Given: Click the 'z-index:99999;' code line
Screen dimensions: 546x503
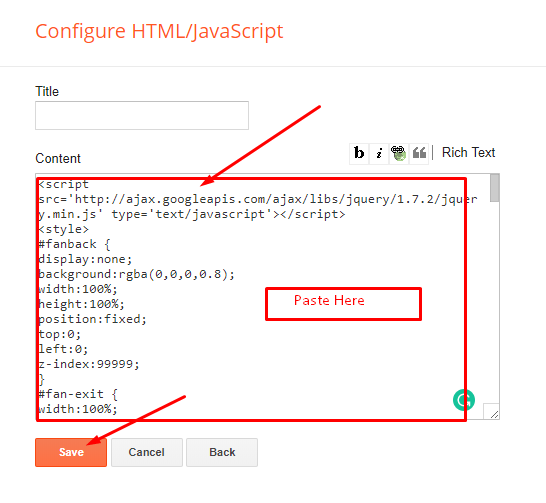Looking at the screenshot, I should (x=89, y=364).
